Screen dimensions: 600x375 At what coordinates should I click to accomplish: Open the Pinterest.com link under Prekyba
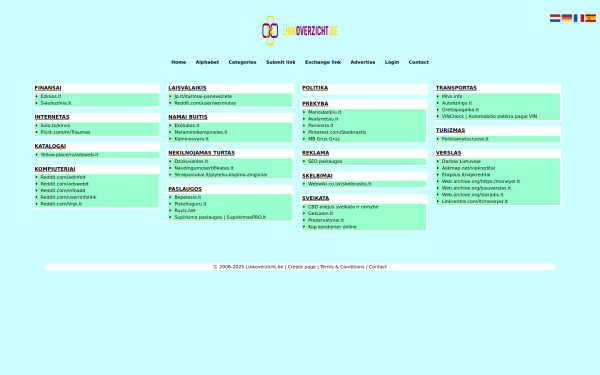tap(337, 132)
